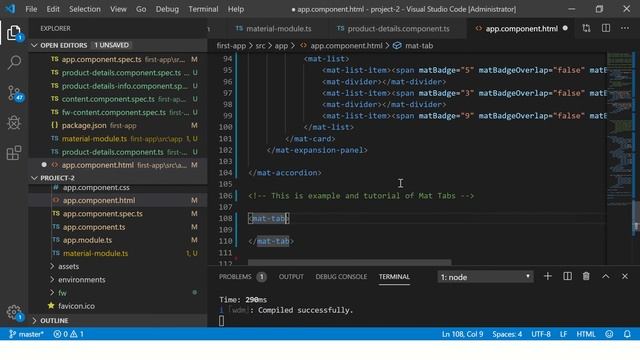
Task: Change indentation via Spaces: 4
Action: (x=507, y=334)
